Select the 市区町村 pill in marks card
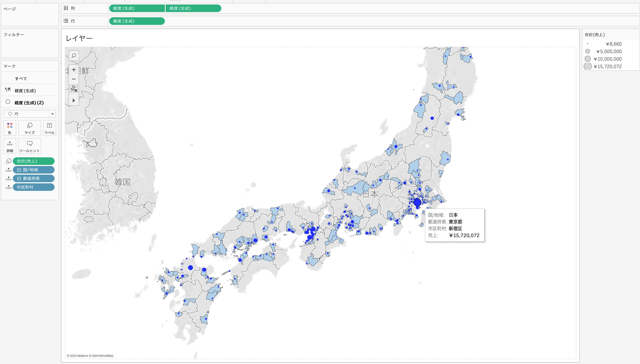The width and height of the screenshot is (640, 364). 34,187
